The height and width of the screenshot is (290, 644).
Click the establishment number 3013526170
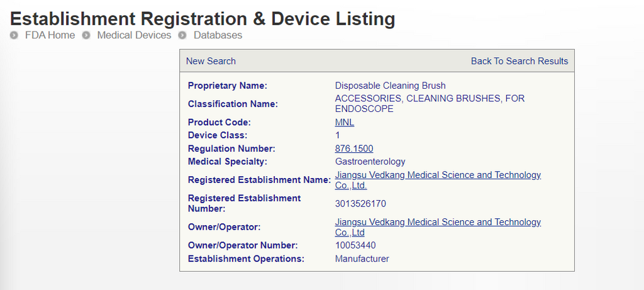tap(360, 204)
